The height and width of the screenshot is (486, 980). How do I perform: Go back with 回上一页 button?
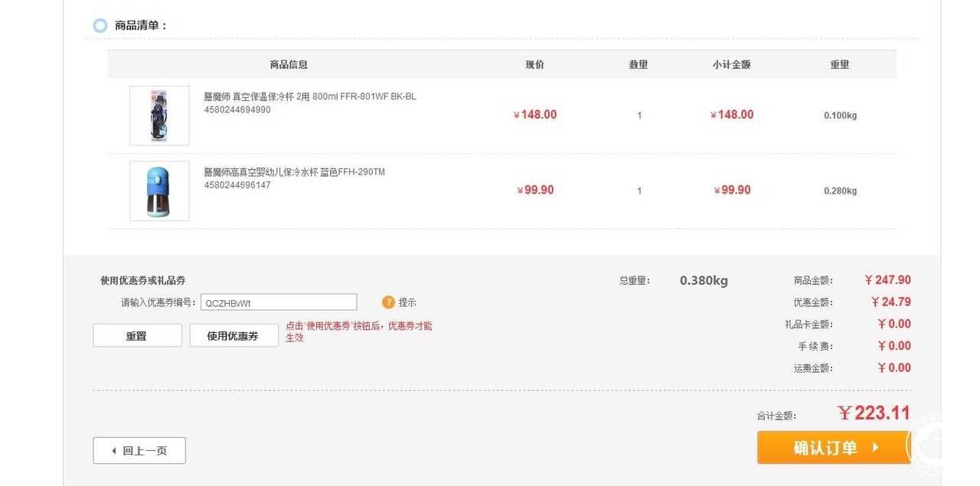[139, 451]
